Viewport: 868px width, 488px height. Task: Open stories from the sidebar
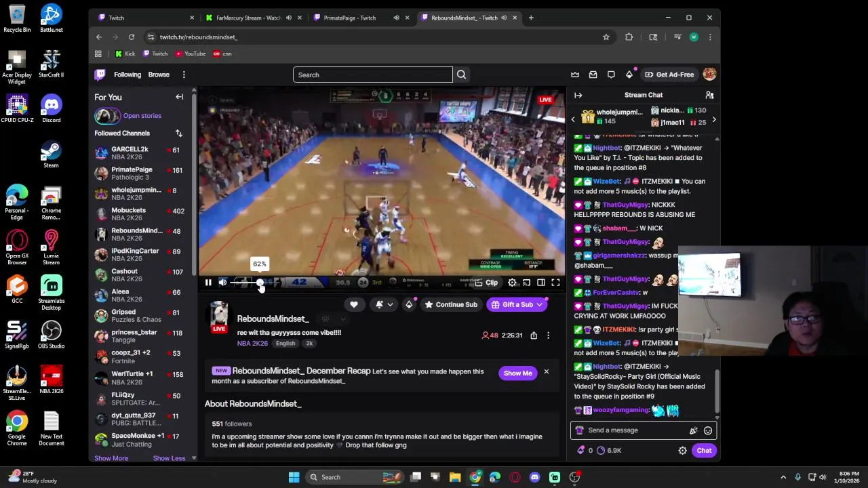point(142,116)
